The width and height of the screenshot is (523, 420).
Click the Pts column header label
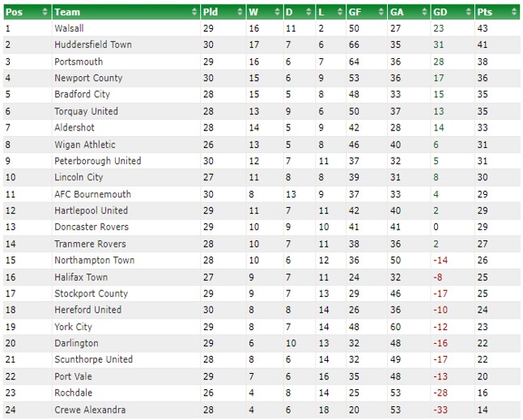point(484,12)
